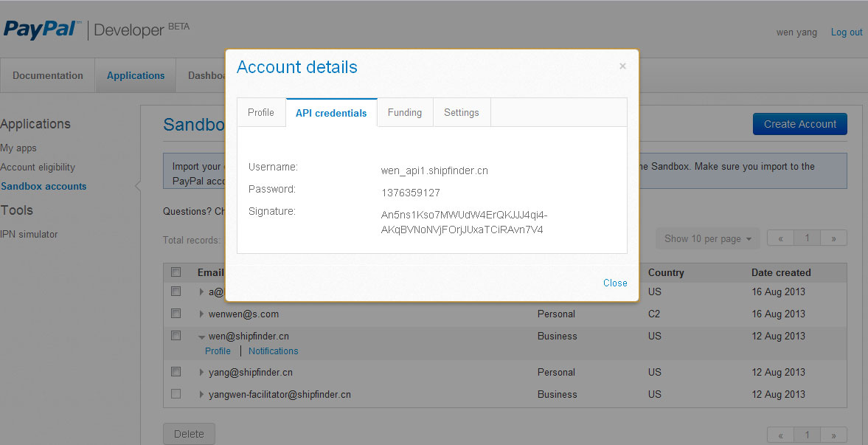The height and width of the screenshot is (445, 868).
Task: Open the IPN simulator tool
Action: click(29, 234)
